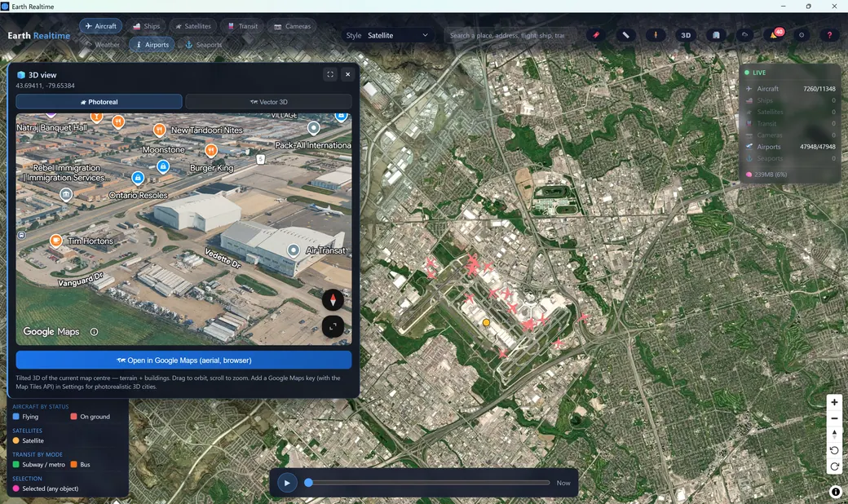Click the compass in Google Maps view
This screenshot has width=848, height=504.
point(333,299)
